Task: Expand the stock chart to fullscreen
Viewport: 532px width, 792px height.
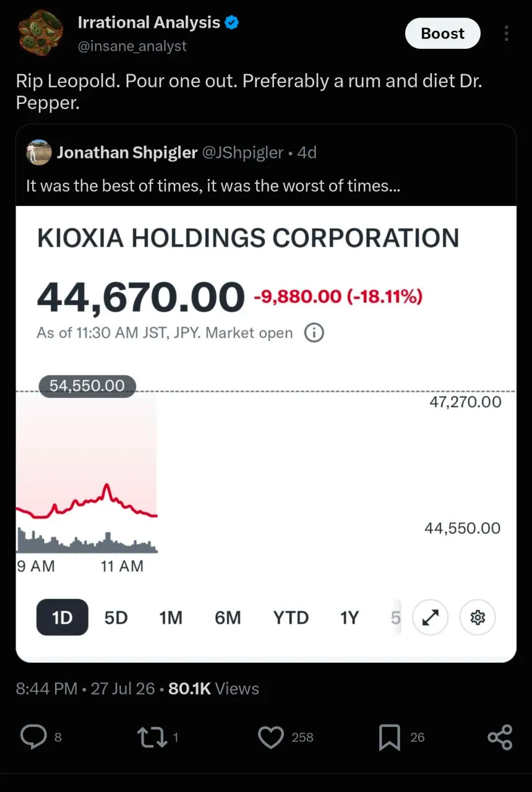Action: pos(430,617)
